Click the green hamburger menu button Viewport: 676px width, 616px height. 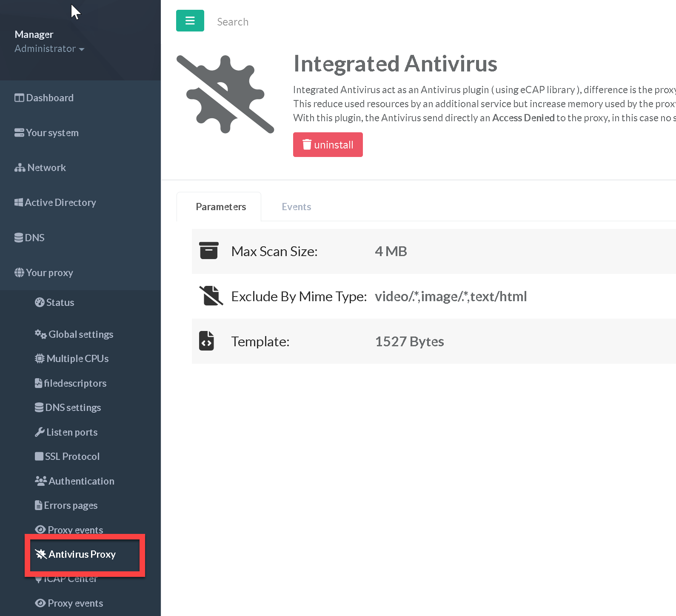190,21
